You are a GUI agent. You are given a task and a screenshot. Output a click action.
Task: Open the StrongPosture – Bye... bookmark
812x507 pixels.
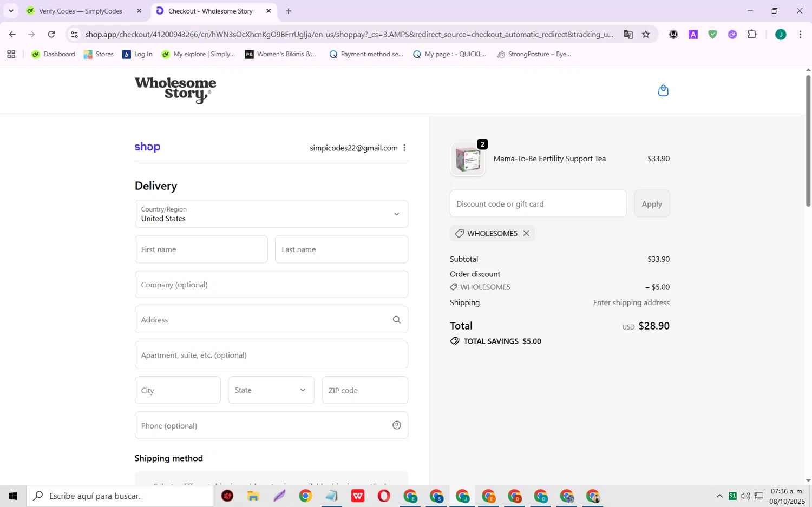[x=534, y=54]
